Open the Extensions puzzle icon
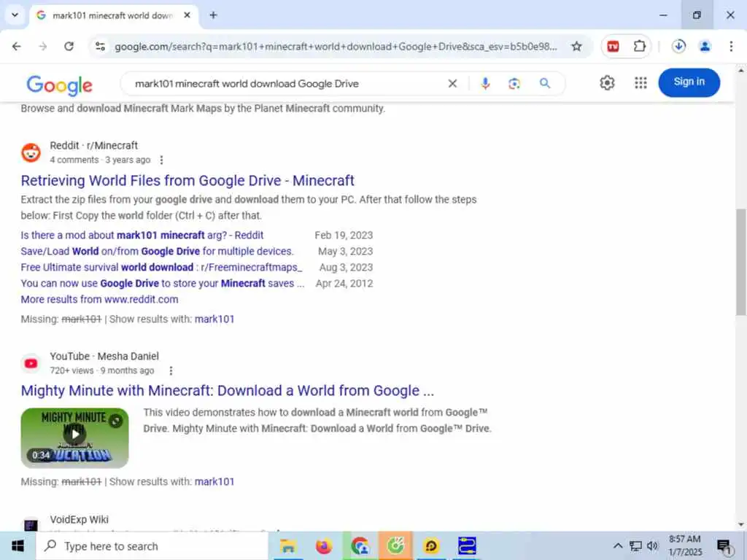The width and height of the screenshot is (747, 560). (x=639, y=46)
